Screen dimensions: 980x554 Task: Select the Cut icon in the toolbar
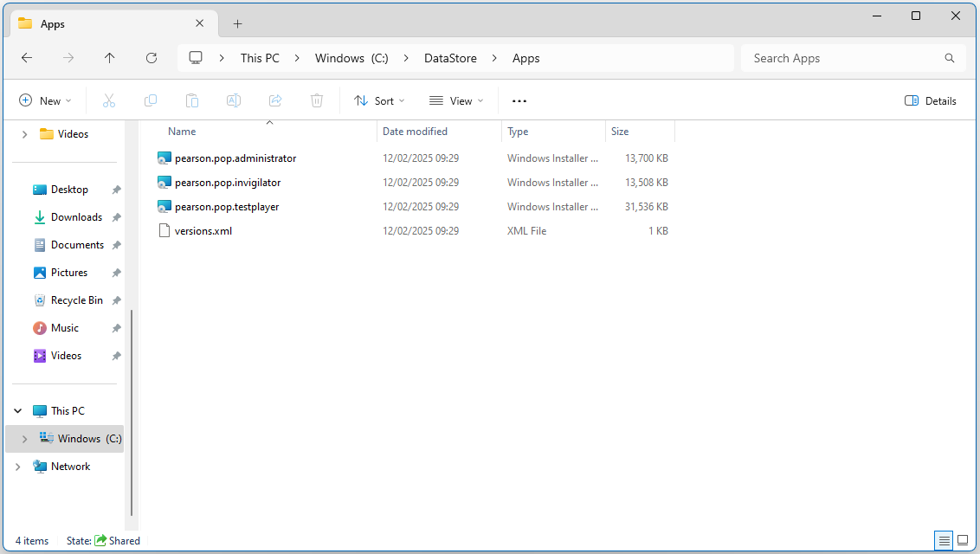coord(109,100)
